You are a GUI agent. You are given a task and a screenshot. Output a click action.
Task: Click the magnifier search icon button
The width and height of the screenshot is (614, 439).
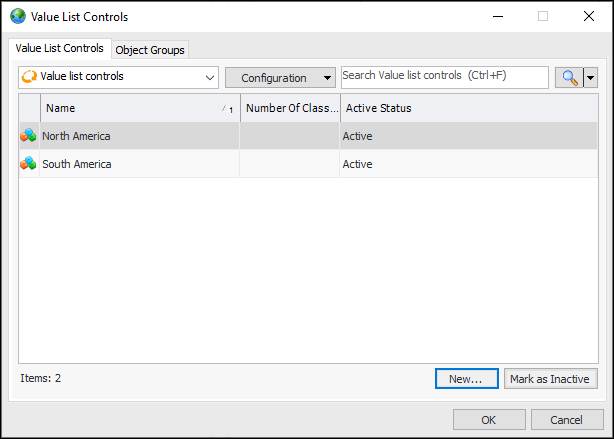[x=569, y=77]
